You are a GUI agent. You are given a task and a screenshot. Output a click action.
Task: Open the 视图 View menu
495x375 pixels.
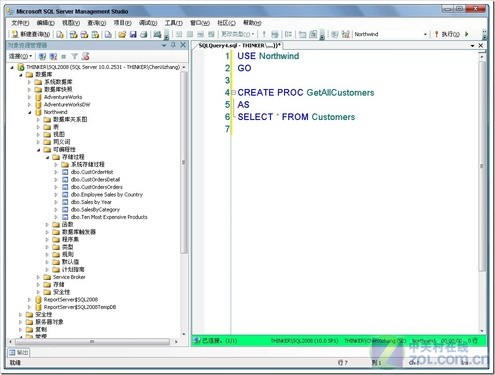point(71,23)
